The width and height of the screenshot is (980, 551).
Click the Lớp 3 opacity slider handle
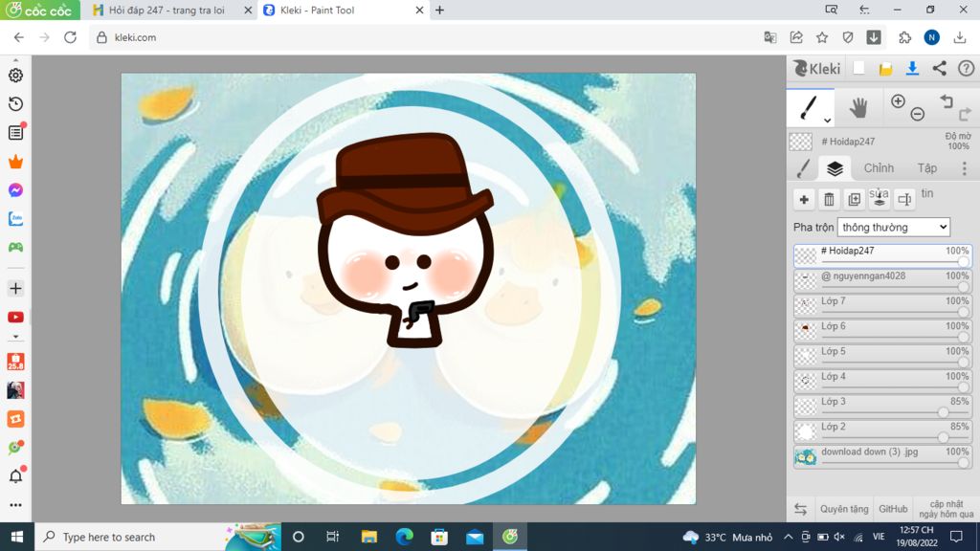pos(943,412)
